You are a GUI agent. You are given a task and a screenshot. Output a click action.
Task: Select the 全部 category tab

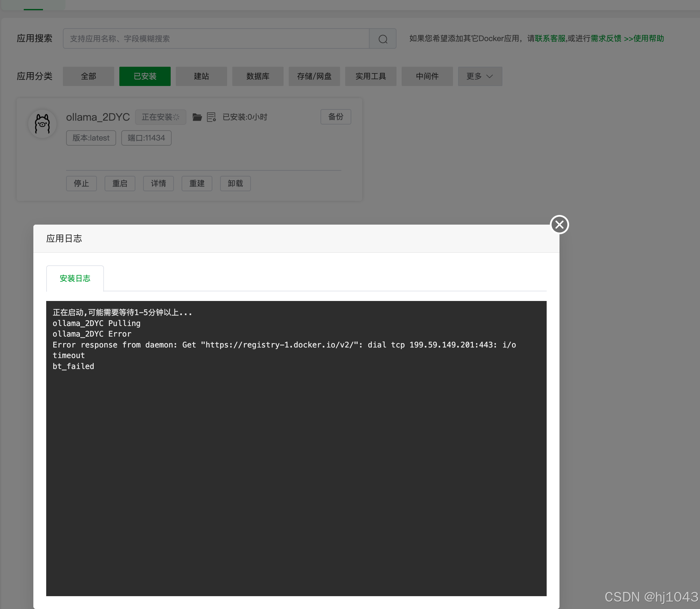[88, 76]
